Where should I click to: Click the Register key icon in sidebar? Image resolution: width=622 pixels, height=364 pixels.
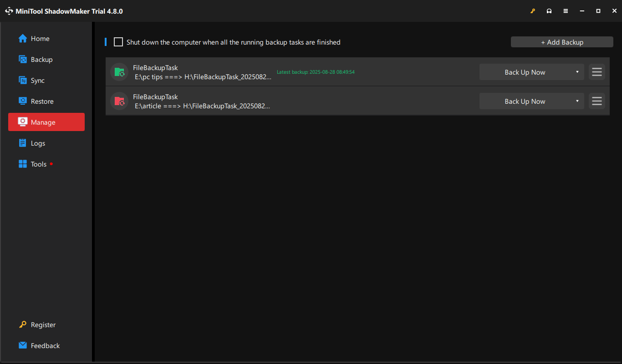pyautogui.click(x=23, y=325)
